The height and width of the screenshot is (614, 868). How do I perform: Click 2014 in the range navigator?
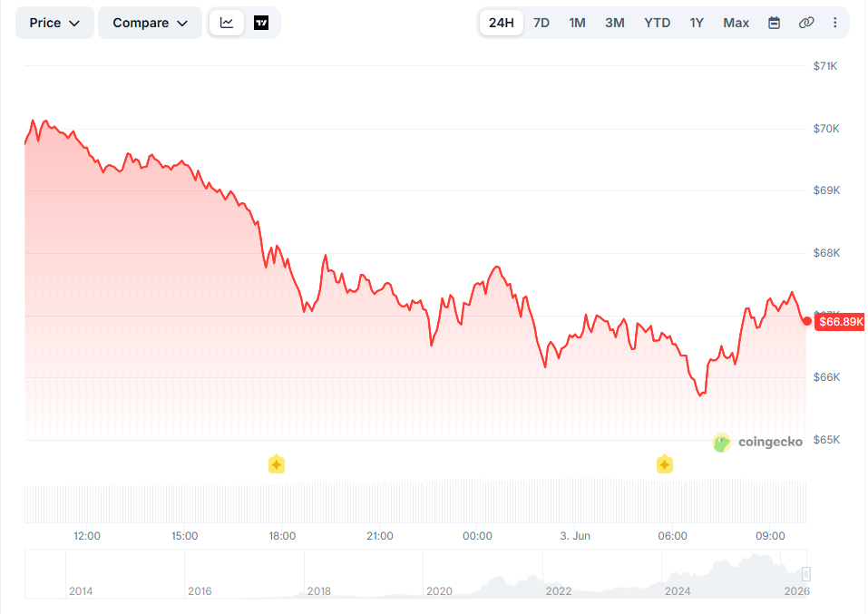(x=81, y=591)
